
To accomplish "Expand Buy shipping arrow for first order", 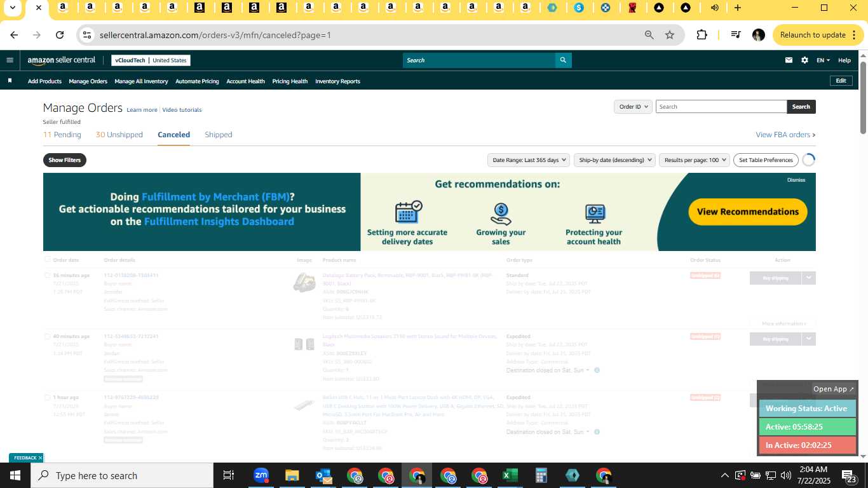I will [808, 278].
